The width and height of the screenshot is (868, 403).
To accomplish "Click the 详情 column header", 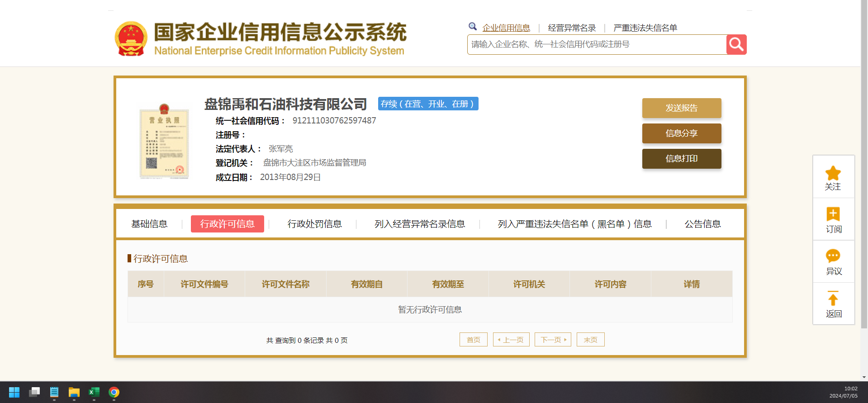I will point(692,284).
